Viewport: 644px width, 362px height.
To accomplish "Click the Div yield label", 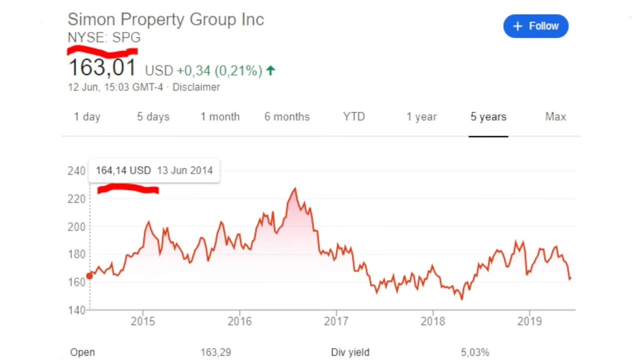I will [350, 353].
